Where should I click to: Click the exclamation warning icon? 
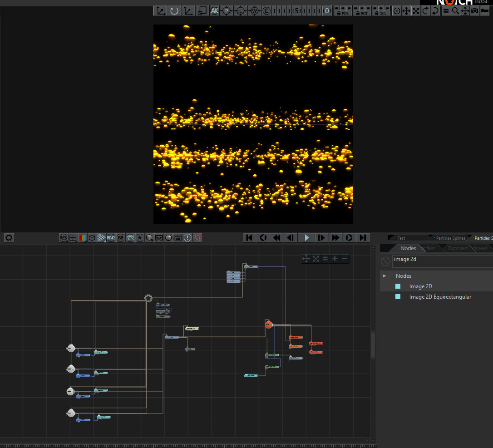click(x=187, y=238)
